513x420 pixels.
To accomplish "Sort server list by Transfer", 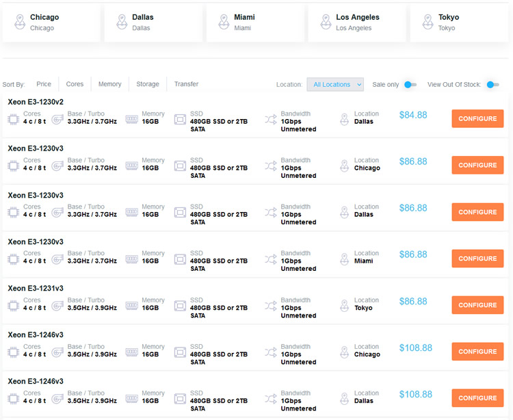I will coord(186,84).
